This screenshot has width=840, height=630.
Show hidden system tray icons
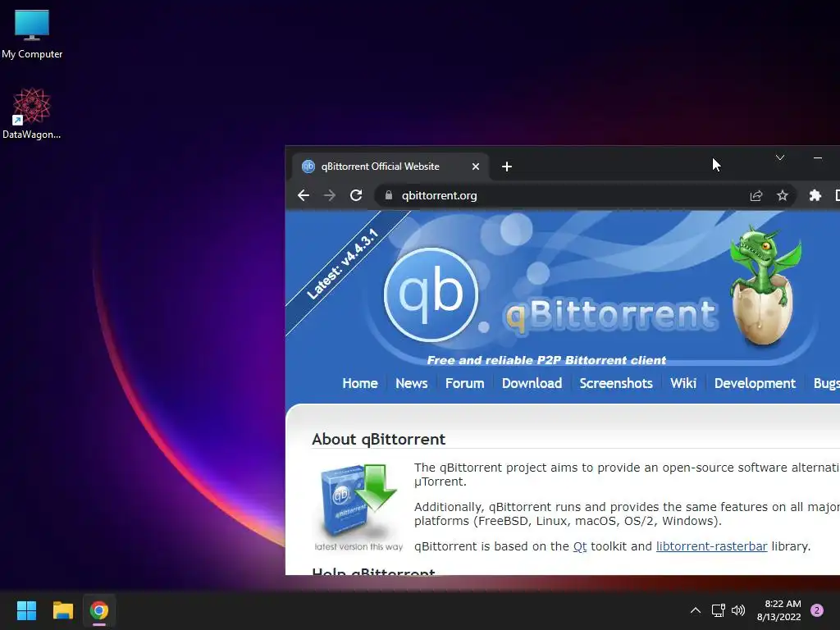point(696,610)
